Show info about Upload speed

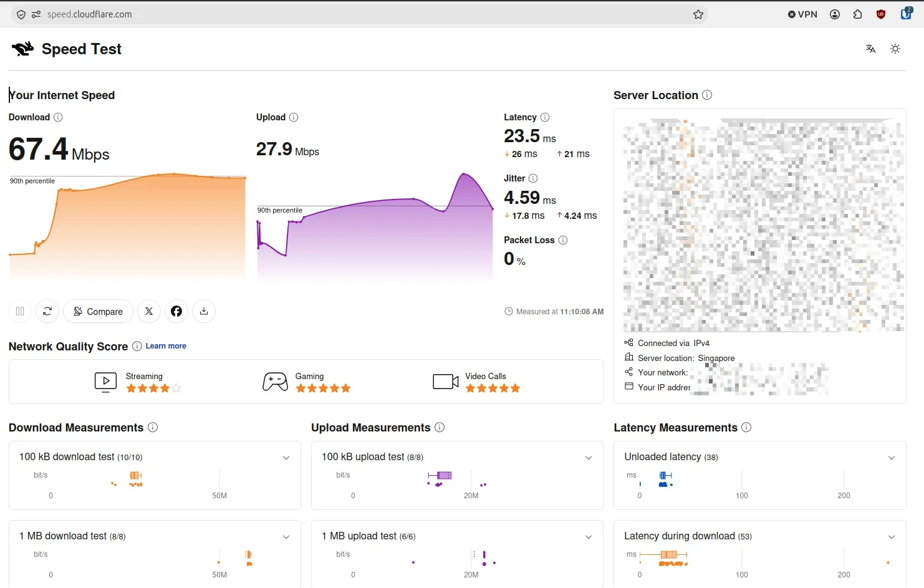[294, 117]
